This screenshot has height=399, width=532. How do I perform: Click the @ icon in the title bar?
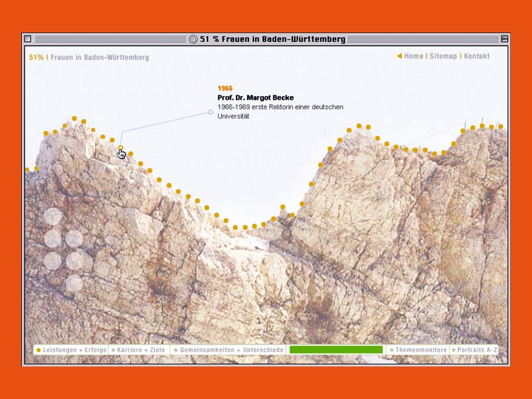pos(193,39)
